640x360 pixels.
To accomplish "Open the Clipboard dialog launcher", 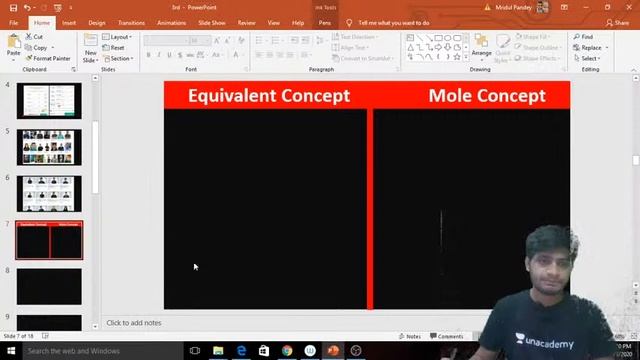I will tap(73, 70).
